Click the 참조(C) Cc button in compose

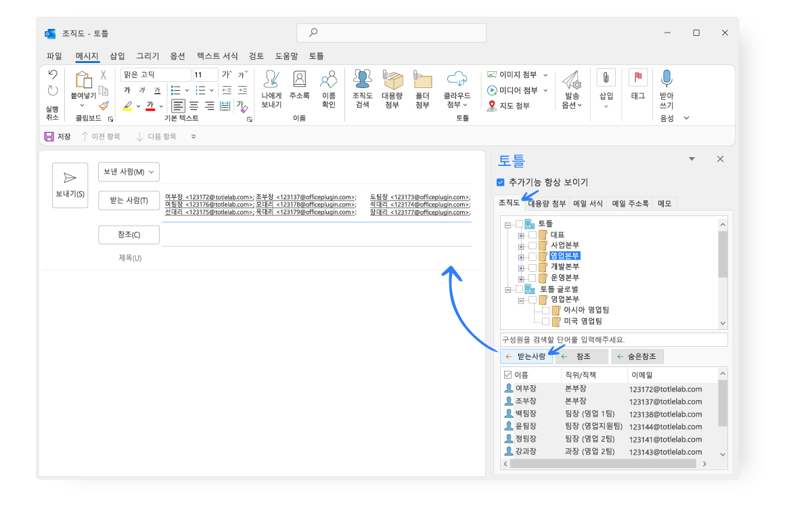pos(129,234)
